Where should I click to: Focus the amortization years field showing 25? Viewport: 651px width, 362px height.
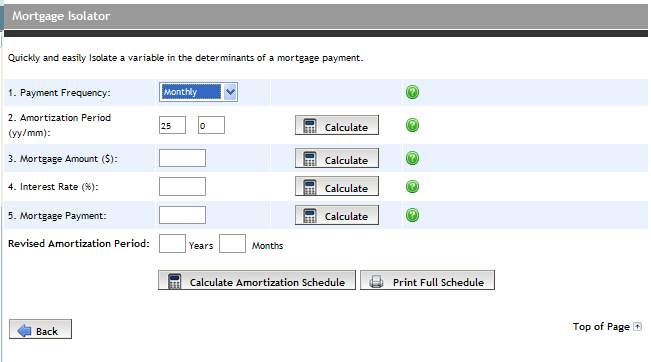pyautogui.click(x=172, y=125)
